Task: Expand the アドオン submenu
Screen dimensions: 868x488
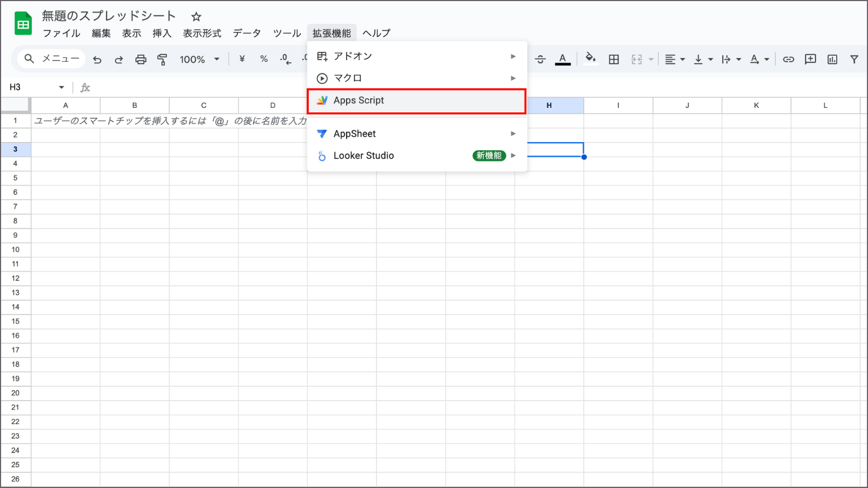Action: point(417,56)
